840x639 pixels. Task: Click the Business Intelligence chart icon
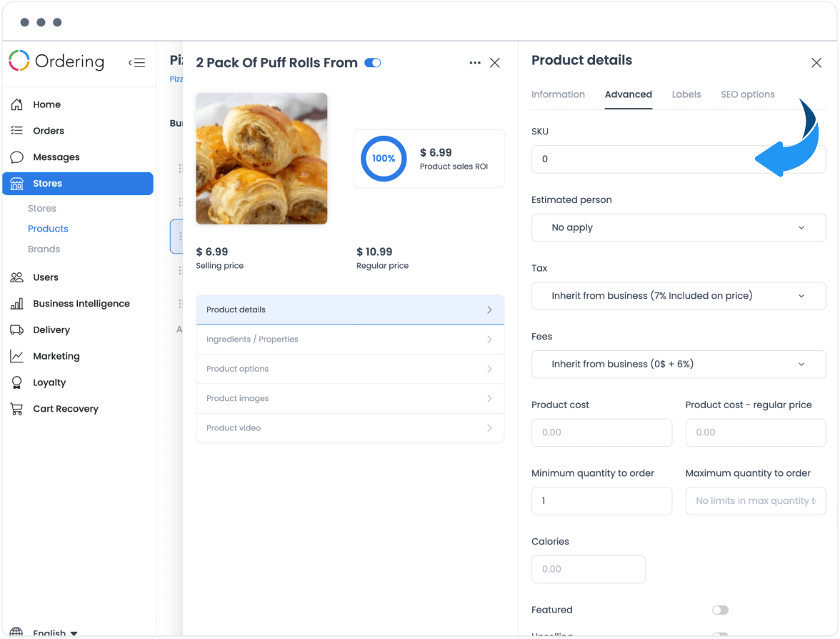(17, 303)
